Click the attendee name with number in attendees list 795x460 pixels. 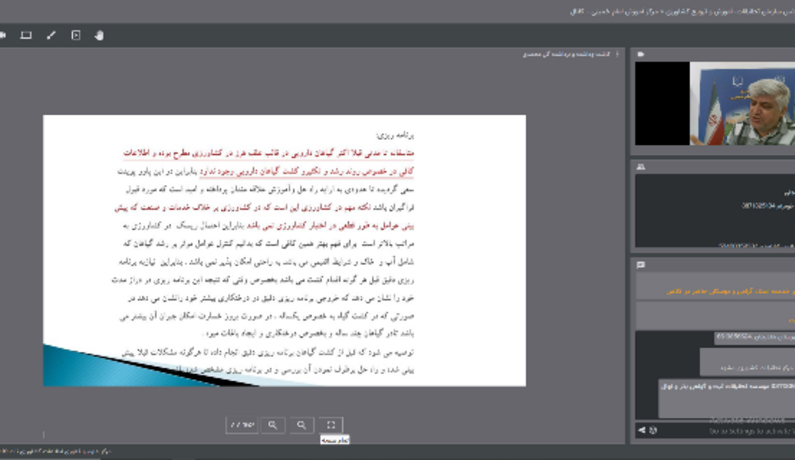(767, 206)
